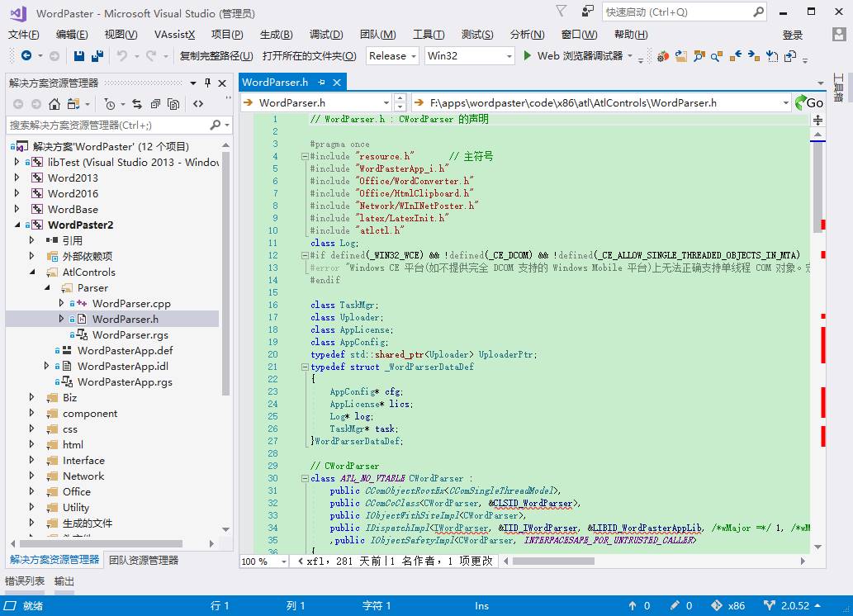Click the Home icon in Solution Explorer
This screenshot has height=616, width=853.
point(54,104)
